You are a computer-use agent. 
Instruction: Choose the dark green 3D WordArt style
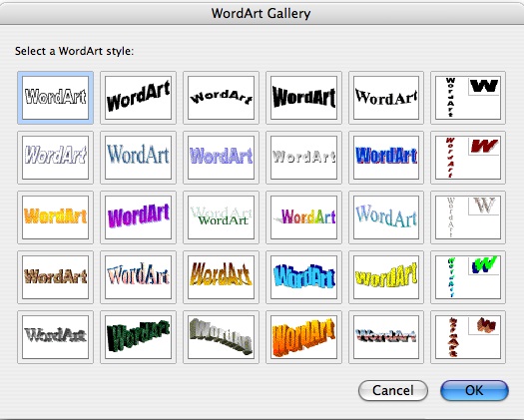[x=138, y=337]
